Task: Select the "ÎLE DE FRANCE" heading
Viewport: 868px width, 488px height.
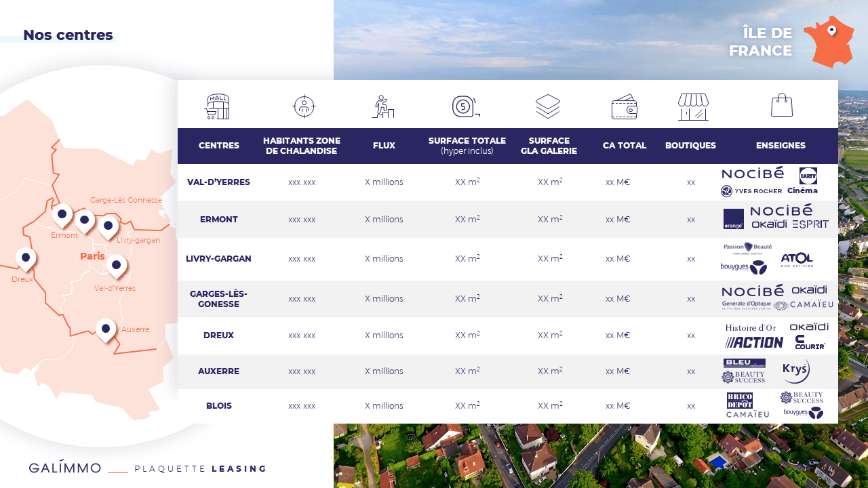Action: point(760,42)
